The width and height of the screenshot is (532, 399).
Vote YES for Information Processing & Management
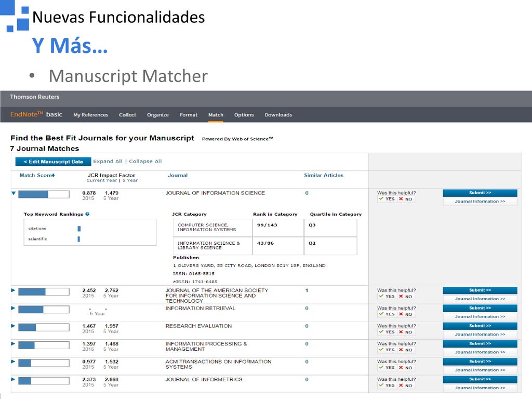coord(387,350)
